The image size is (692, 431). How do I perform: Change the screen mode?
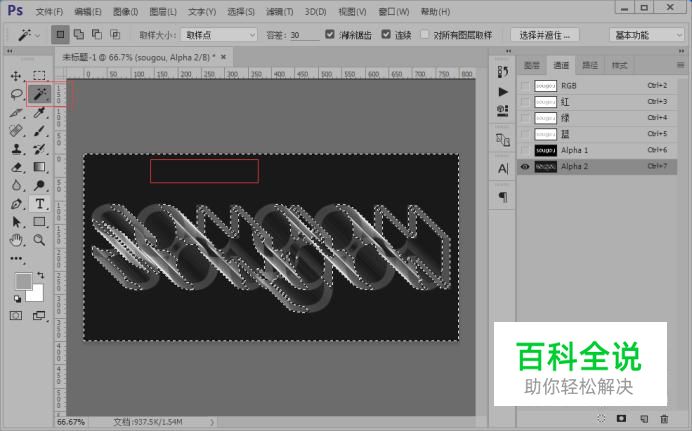39,315
